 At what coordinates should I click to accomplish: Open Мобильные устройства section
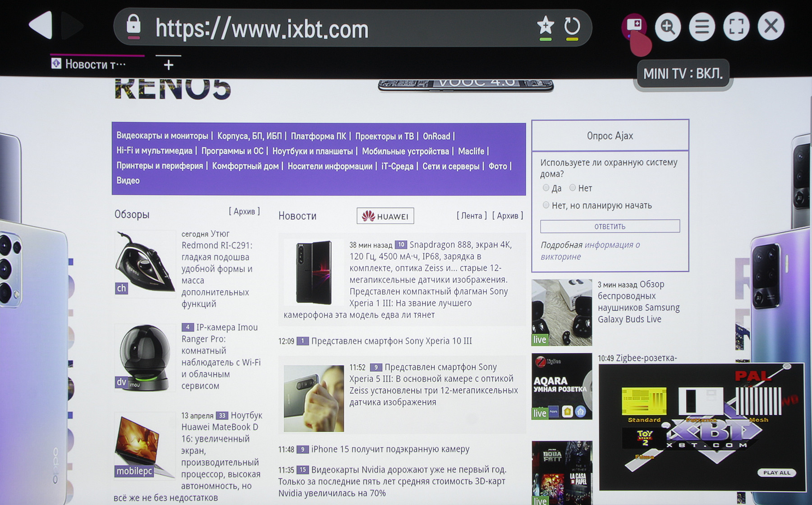405,151
